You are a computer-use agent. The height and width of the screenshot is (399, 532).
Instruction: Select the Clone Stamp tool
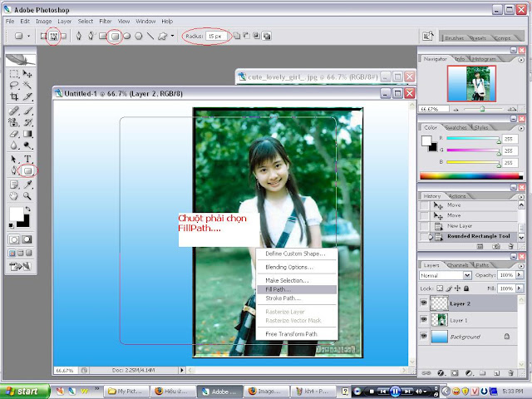14,122
